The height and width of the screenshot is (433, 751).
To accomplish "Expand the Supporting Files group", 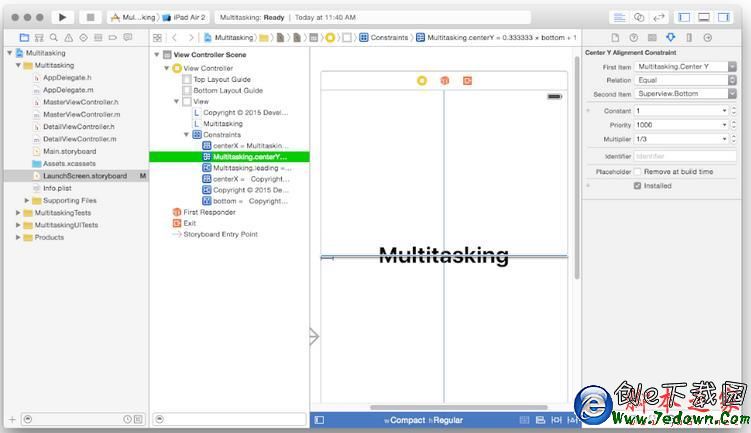I will 27,200.
